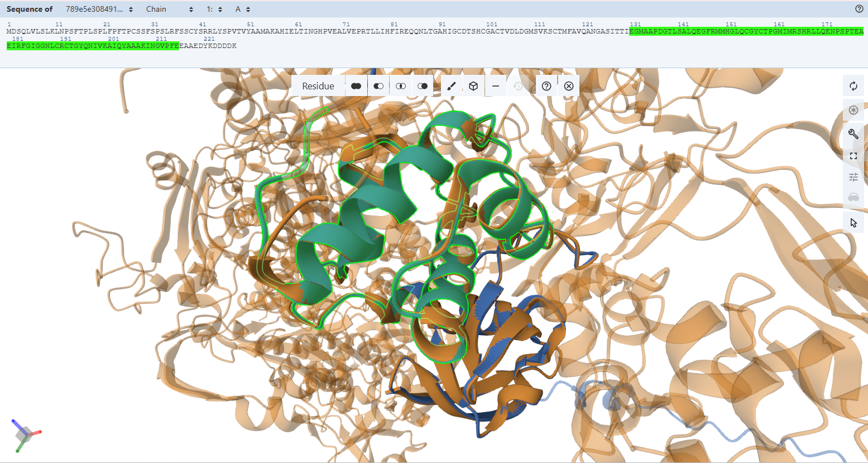
Task: Click sequence position label 31
Action: tap(155, 25)
